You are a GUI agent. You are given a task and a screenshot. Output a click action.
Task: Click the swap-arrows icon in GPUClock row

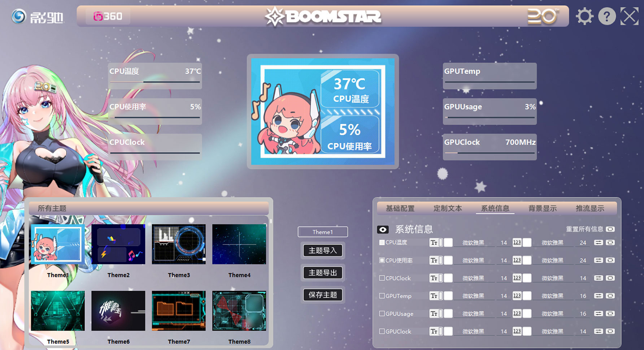(x=599, y=331)
